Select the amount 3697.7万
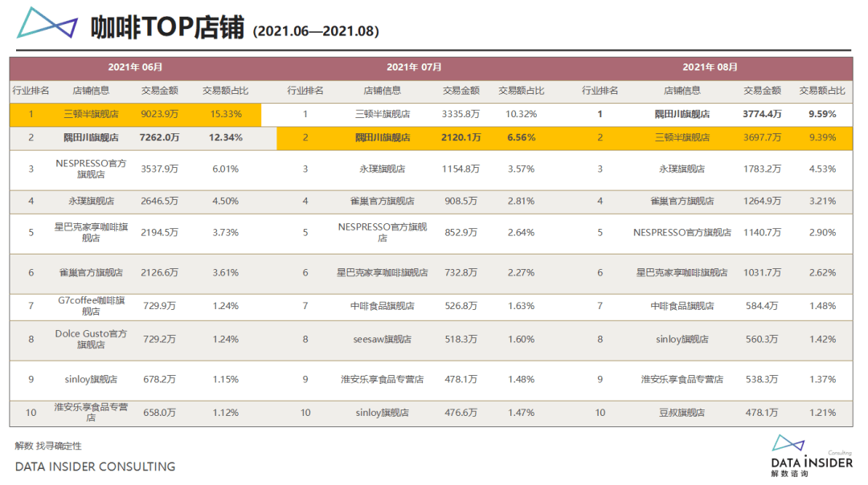This screenshot has width=868, height=485. click(x=762, y=137)
